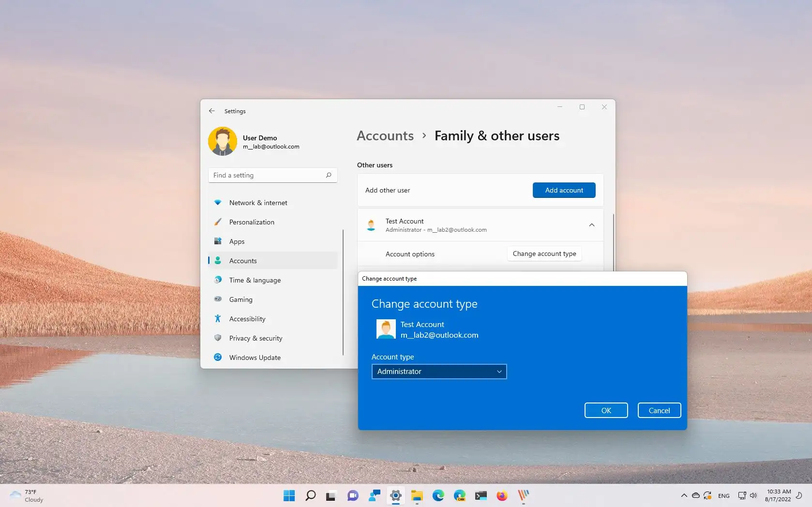Go back to Accounts via breadcrumb
Viewport: 812px width, 507px height.
click(x=385, y=136)
